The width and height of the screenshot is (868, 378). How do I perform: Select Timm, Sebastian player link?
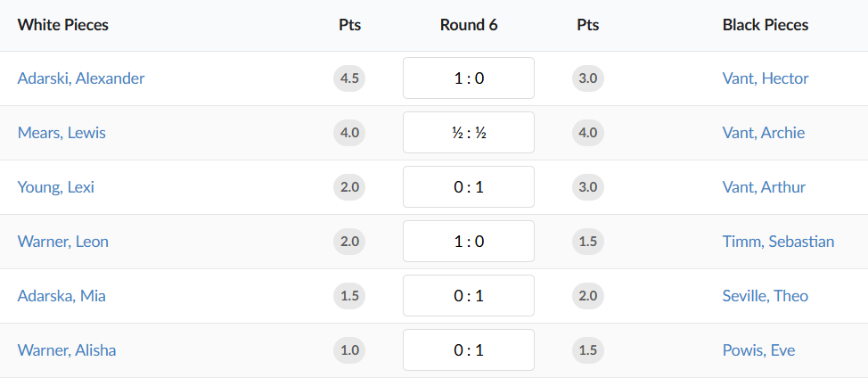pyautogui.click(x=778, y=242)
